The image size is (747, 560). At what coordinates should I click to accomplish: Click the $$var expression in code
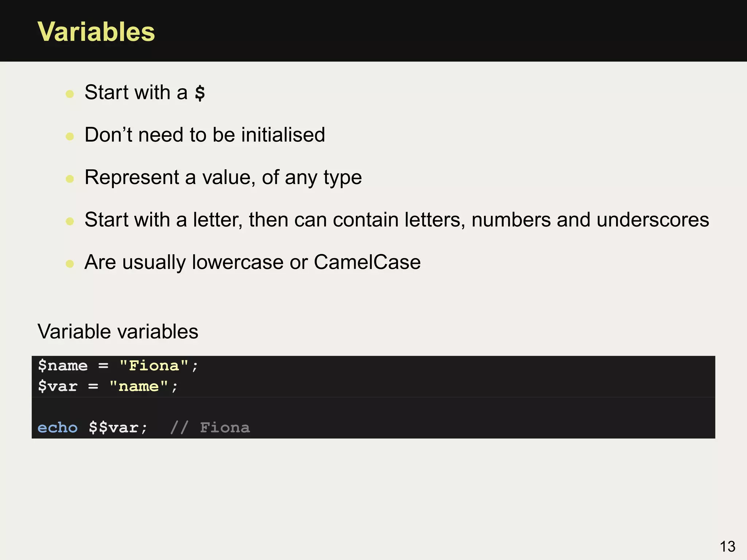coord(113,428)
